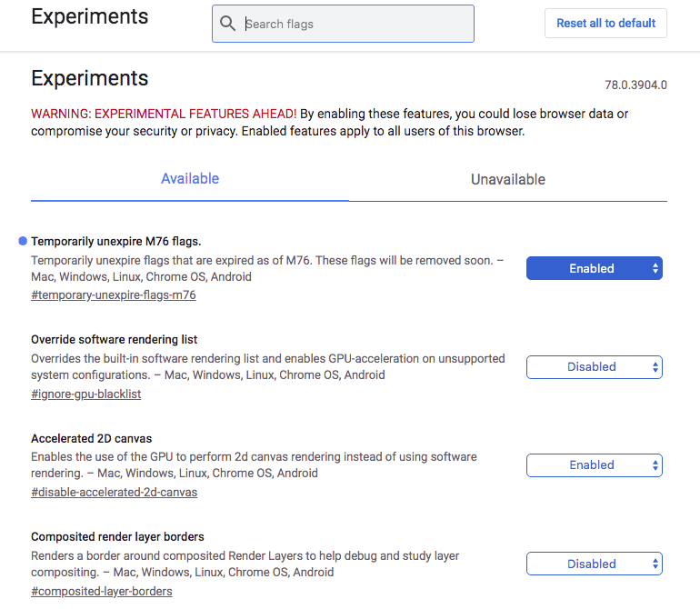
Task: Click the Override software rendering list title
Action: [x=114, y=340]
